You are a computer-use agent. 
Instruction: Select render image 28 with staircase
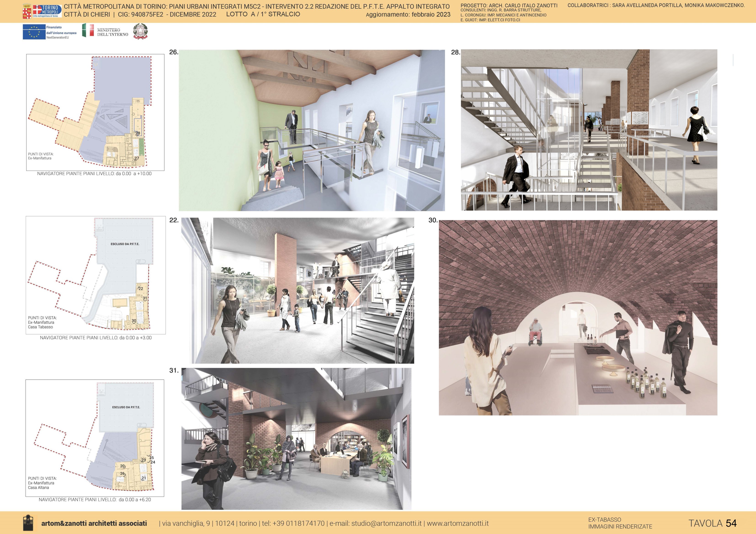(x=589, y=130)
